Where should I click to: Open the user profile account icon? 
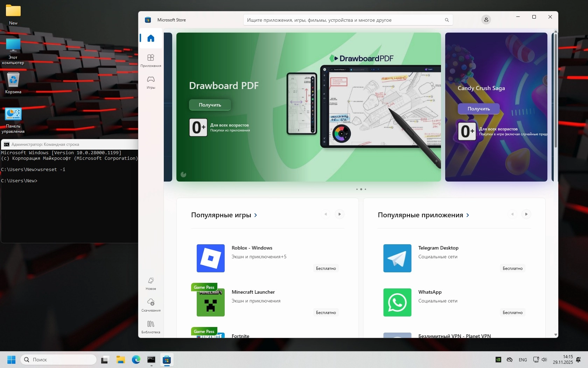click(486, 20)
